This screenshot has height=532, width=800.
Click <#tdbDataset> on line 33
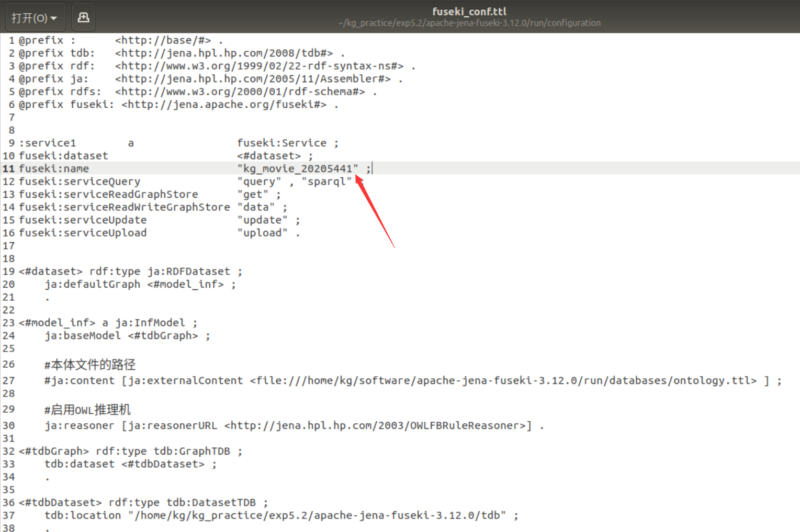click(x=163, y=464)
